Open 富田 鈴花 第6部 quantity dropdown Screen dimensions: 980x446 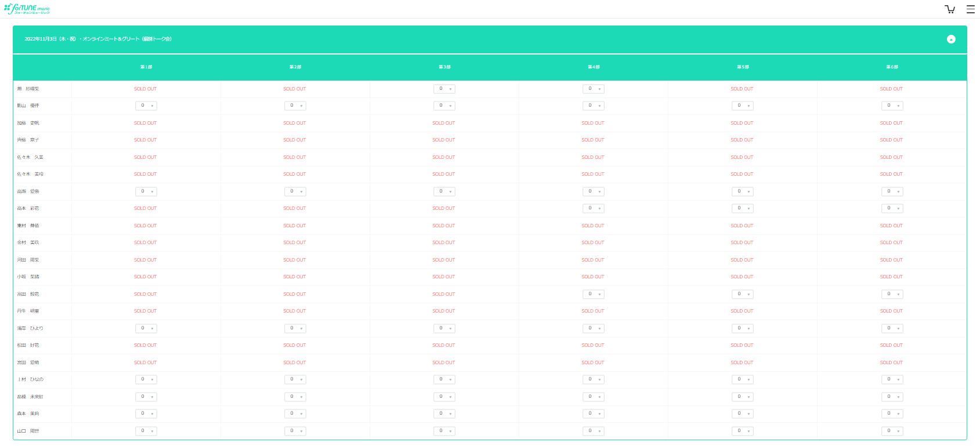click(x=892, y=294)
